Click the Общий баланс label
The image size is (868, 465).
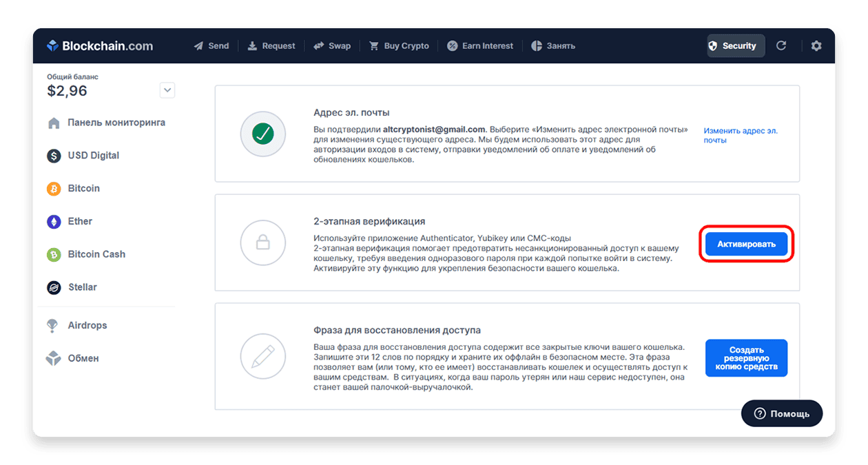coord(72,77)
